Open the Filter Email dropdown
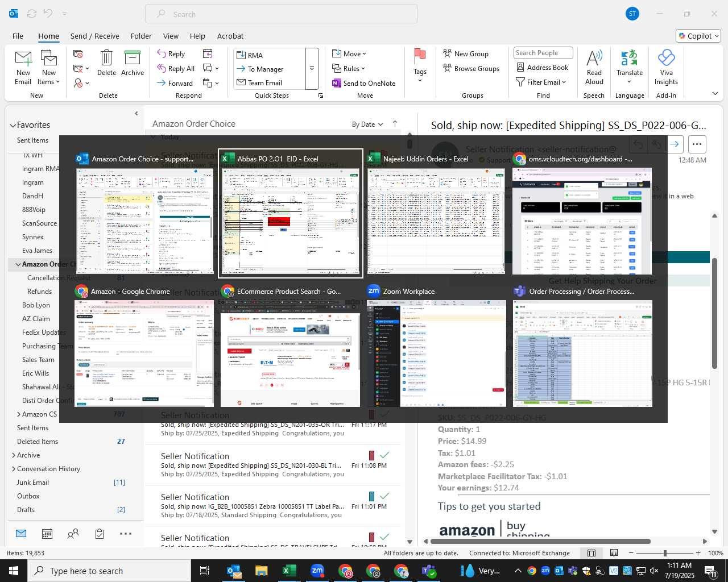 pos(541,82)
